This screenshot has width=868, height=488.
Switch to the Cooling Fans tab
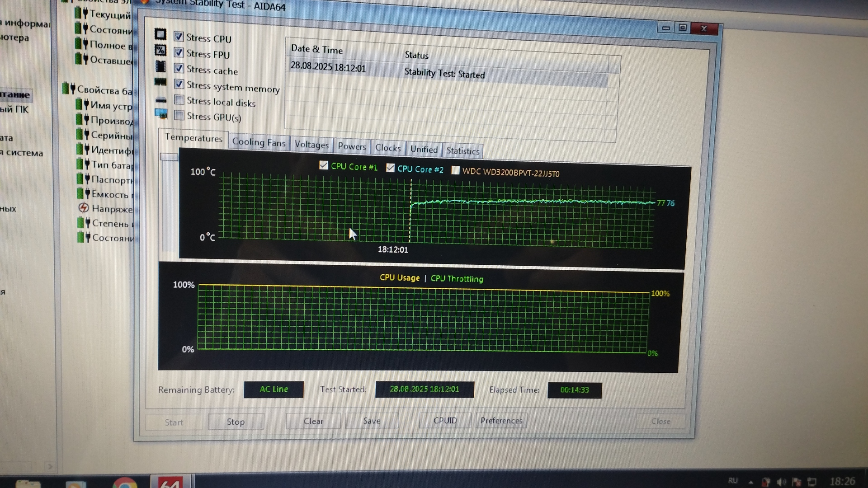click(259, 142)
